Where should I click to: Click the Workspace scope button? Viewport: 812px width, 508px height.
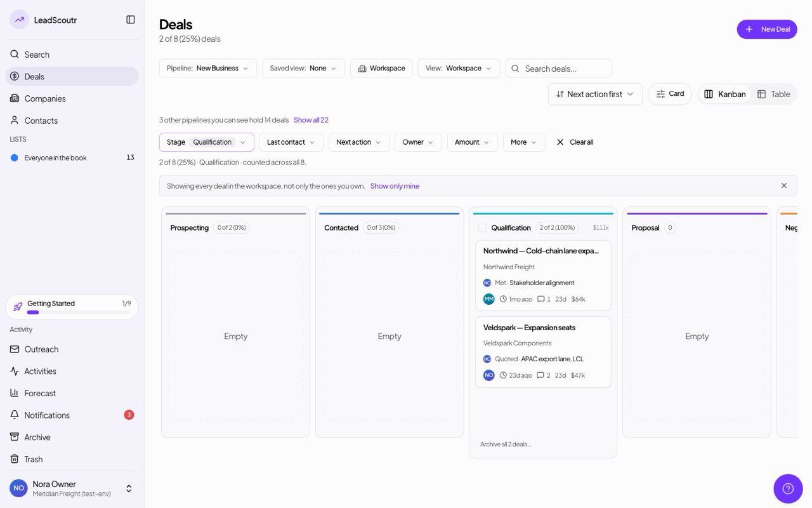coord(381,68)
